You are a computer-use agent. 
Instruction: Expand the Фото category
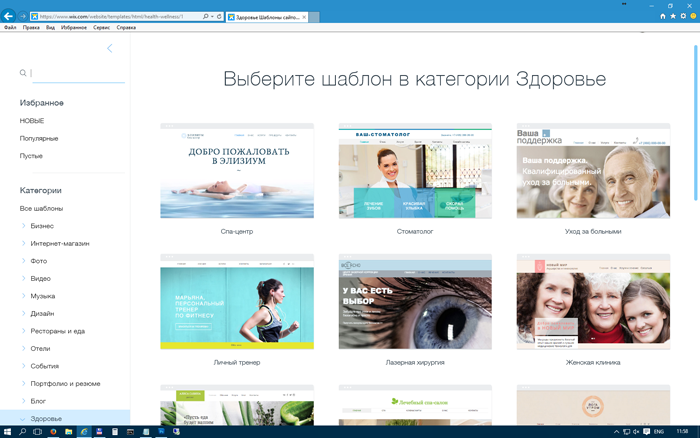point(23,261)
